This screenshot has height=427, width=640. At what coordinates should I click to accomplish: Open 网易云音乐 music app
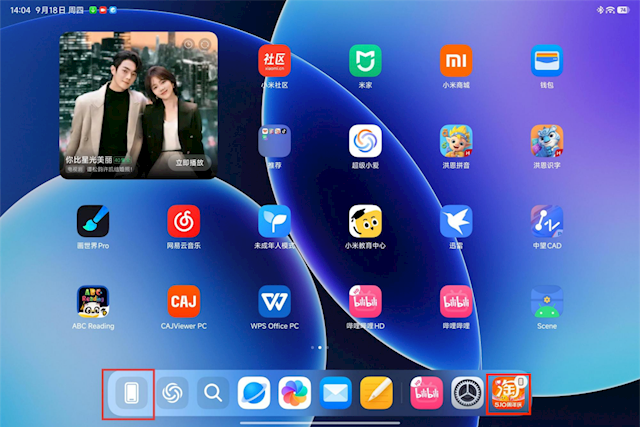tap(183, 221)
